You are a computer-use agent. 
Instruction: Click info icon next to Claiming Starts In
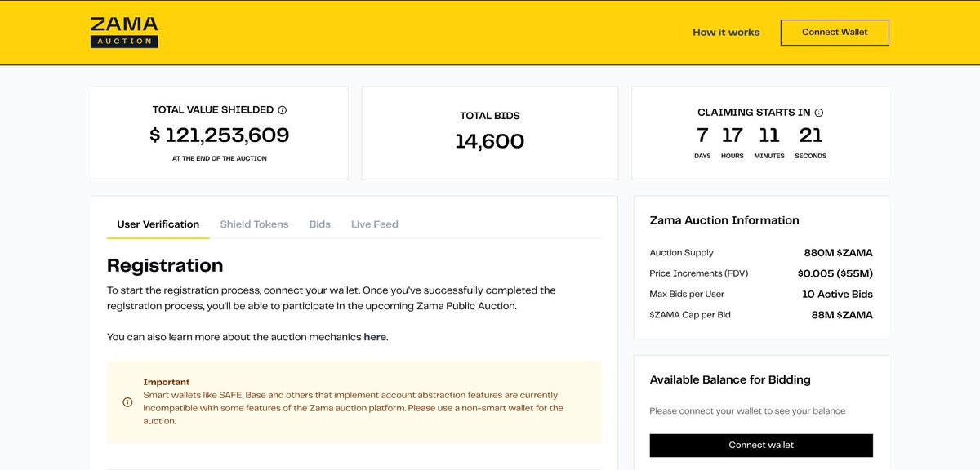tap(819, 113)
